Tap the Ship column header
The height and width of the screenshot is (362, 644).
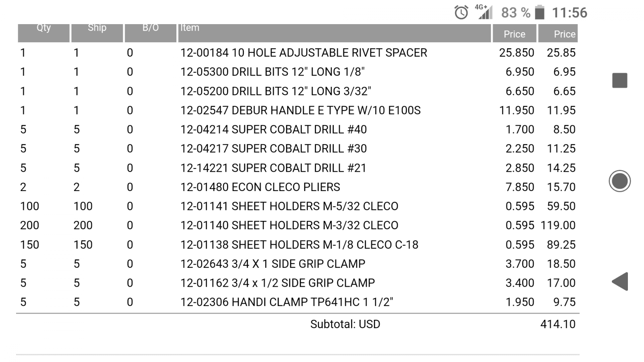click(x=97, y=28)
